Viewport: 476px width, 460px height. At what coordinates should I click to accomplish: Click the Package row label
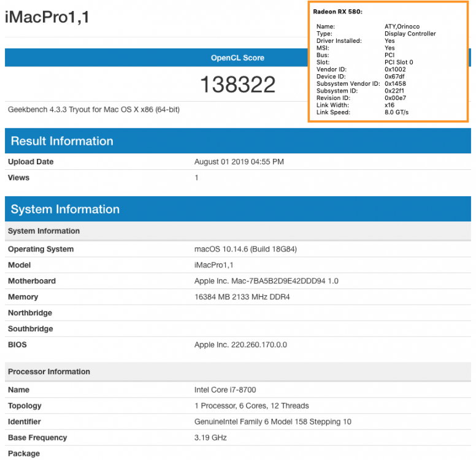tap(24, 454)
